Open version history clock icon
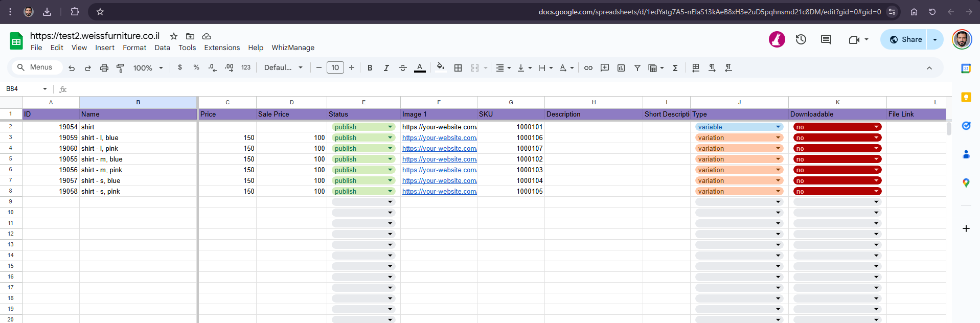The height and width of the screenshot is (323, 980). [801, 39]
